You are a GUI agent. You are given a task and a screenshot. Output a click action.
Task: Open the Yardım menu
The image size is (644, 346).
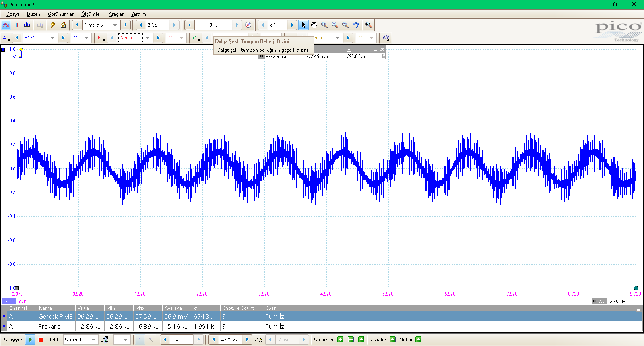tap(138, 14)
